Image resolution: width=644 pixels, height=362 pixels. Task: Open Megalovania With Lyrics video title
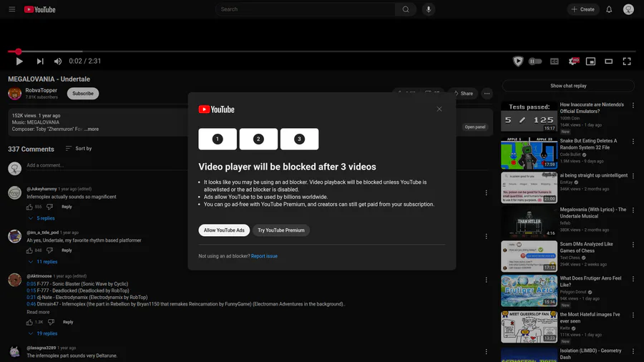click(592, 212)
